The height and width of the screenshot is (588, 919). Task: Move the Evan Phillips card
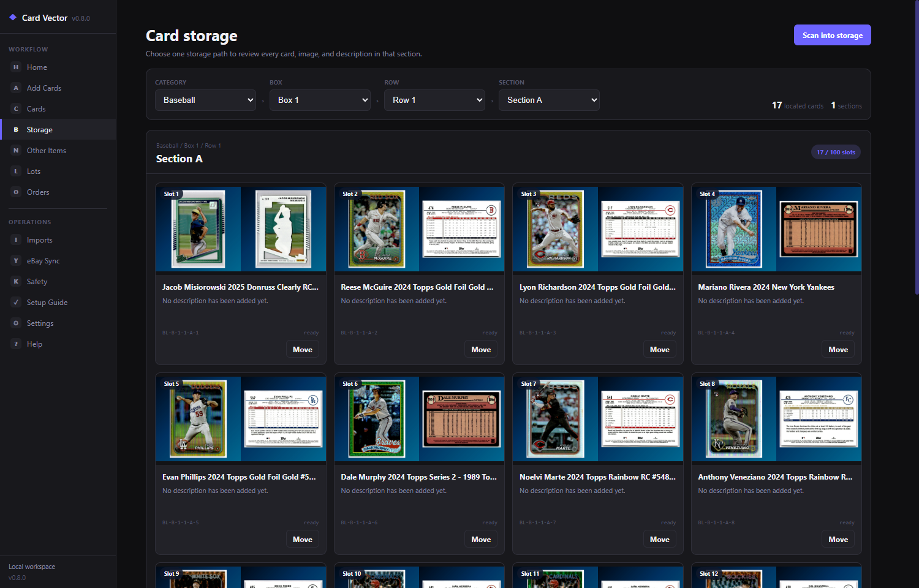point(303,540)
